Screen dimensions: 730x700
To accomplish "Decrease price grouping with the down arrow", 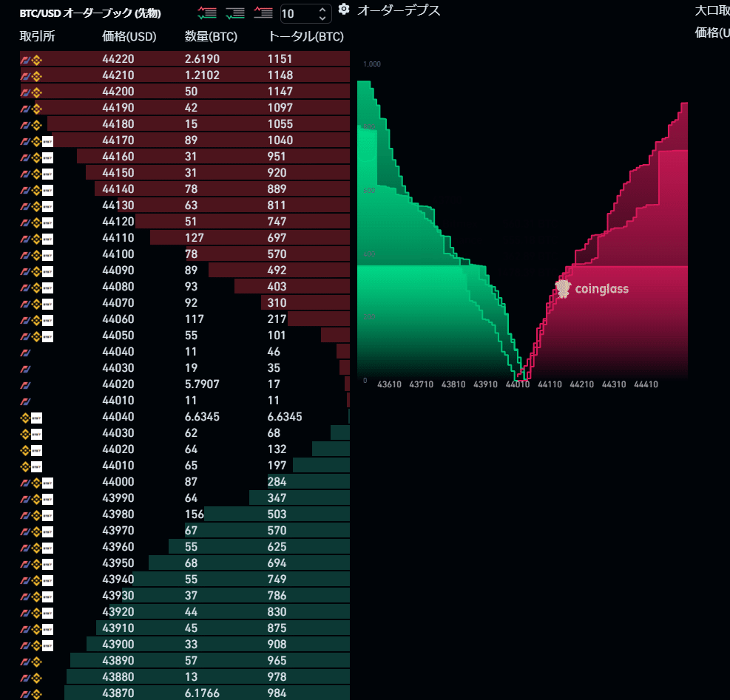I will tap(322, 18).
